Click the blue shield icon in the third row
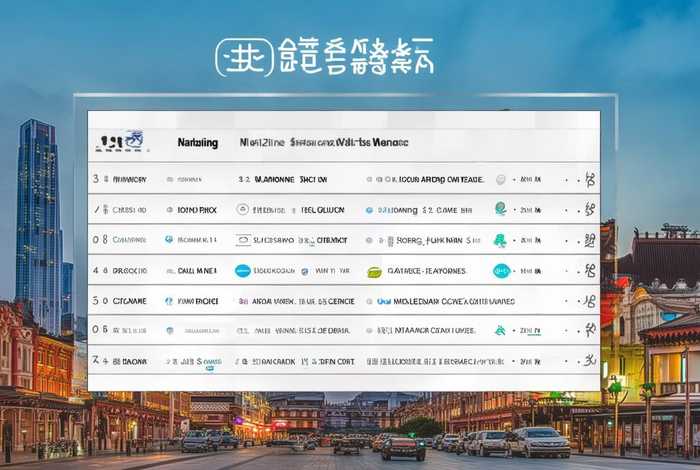The width and height of the screenshot is (700, 470). point(169,240)
